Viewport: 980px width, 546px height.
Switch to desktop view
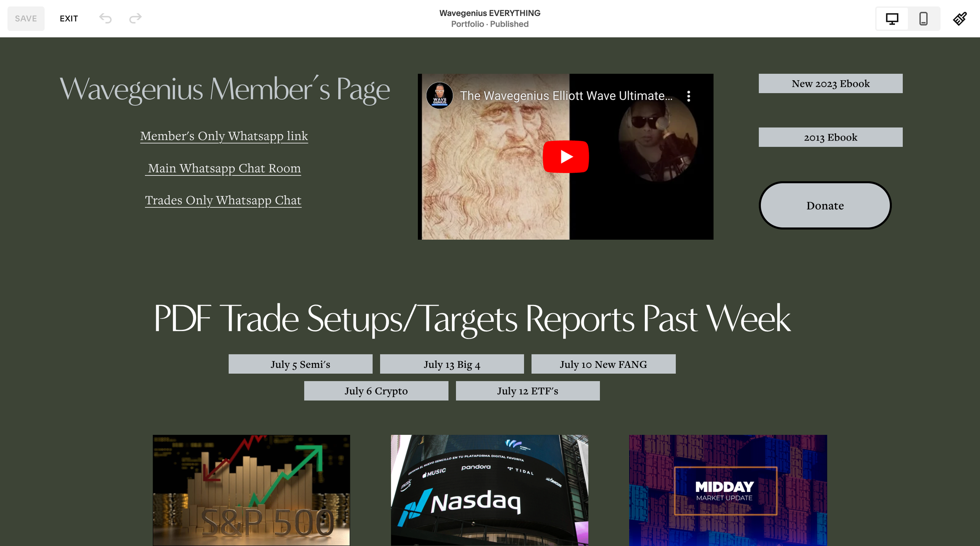(892, 18)
